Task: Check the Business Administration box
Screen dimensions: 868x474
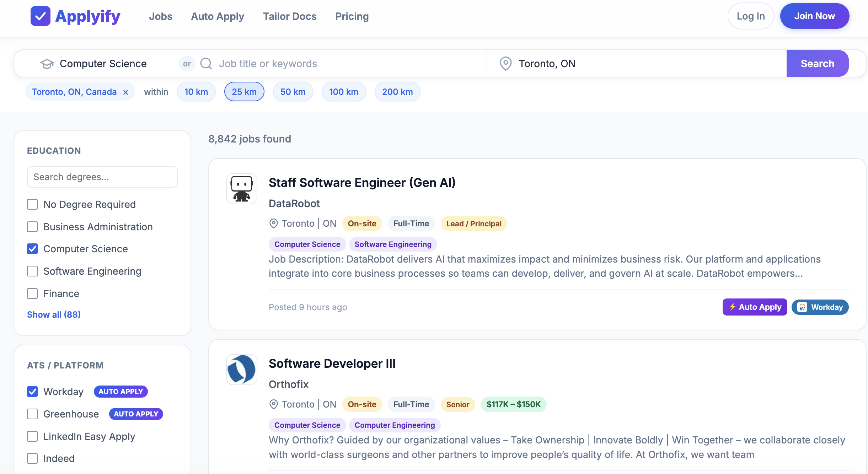Action: [32, 227]
